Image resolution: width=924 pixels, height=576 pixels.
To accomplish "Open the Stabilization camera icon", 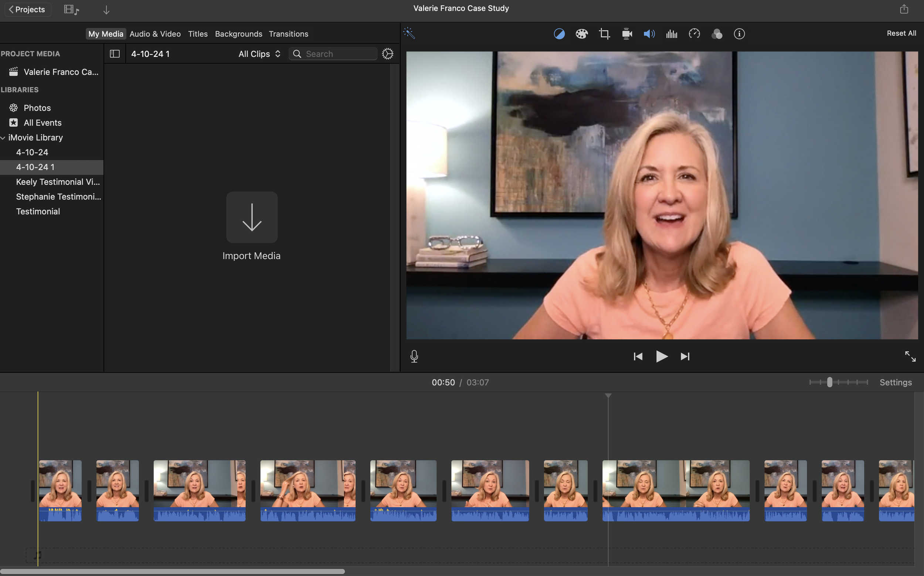I will click(627, 34).
